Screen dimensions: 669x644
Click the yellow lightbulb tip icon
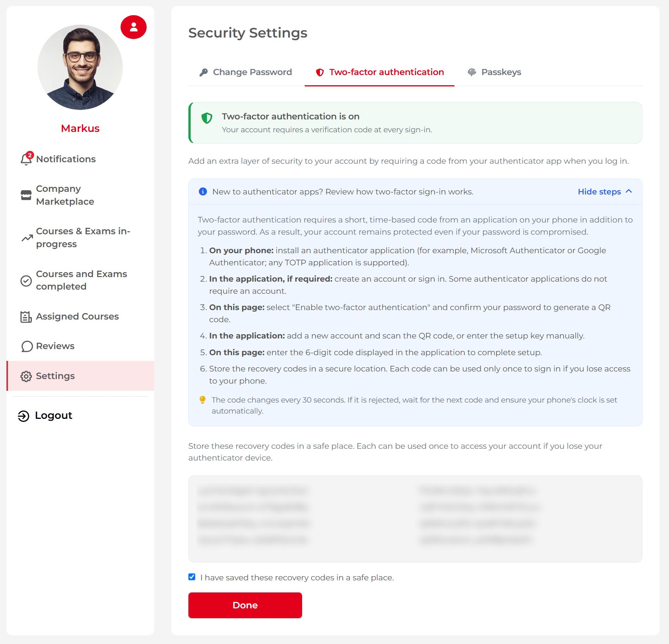(x=202, y=400)
